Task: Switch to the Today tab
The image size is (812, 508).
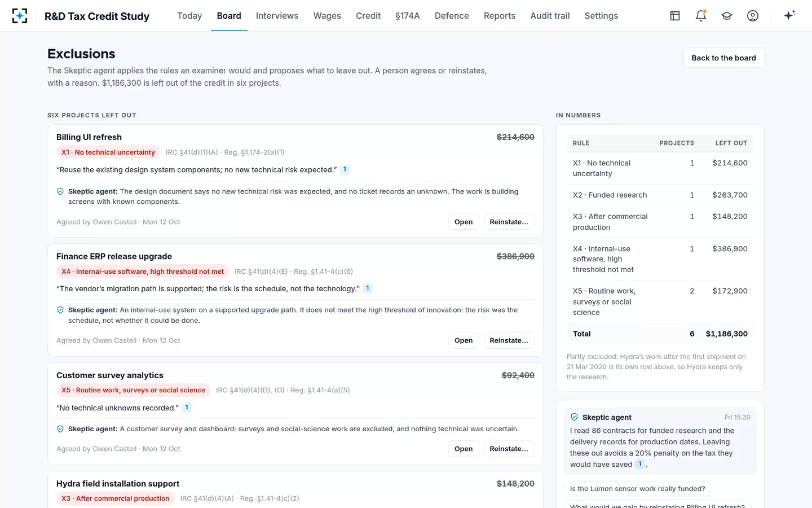Action: click(189, 16)
